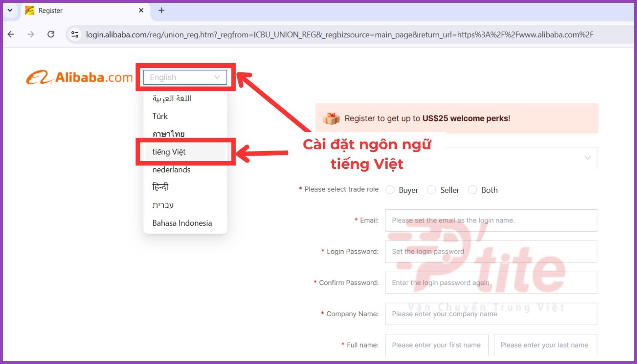This screenshot has height=364, width=637.
Task: Select the Seller trade role
Action: click(x=431, y=190)
